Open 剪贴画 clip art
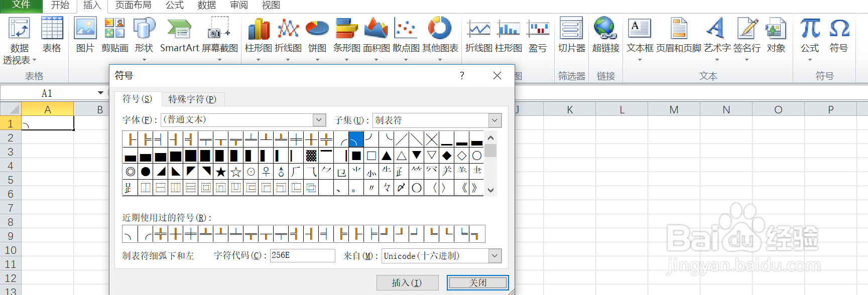Image resolution: width=868 pixels, height=295 pixels. coord(114,35)
